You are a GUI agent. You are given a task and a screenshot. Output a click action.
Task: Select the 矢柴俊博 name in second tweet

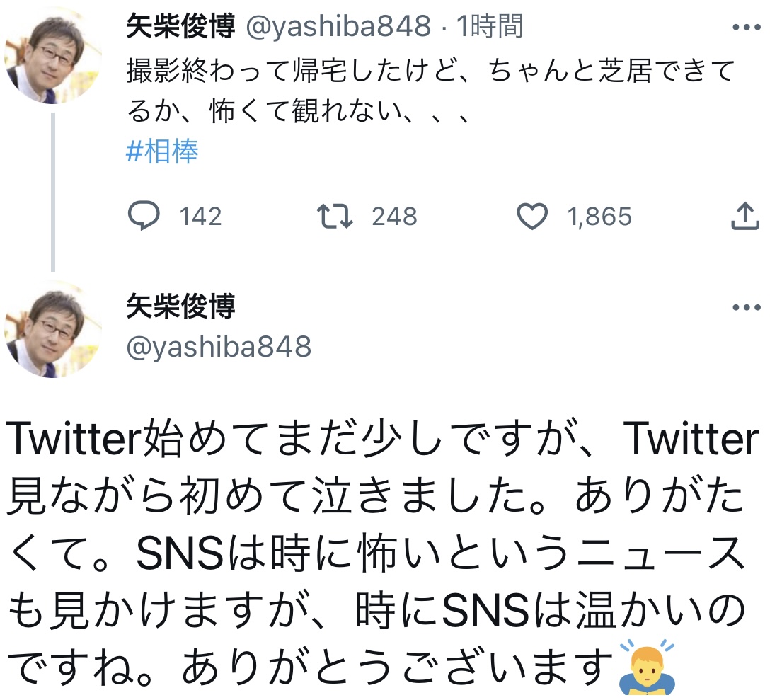click(x=180, y=306)
